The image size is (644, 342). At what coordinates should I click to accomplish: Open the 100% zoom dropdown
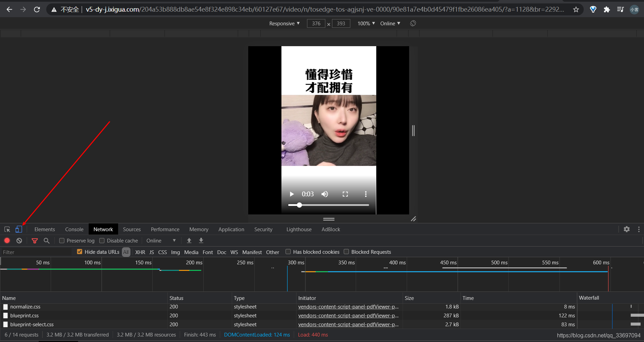[366, 23]
